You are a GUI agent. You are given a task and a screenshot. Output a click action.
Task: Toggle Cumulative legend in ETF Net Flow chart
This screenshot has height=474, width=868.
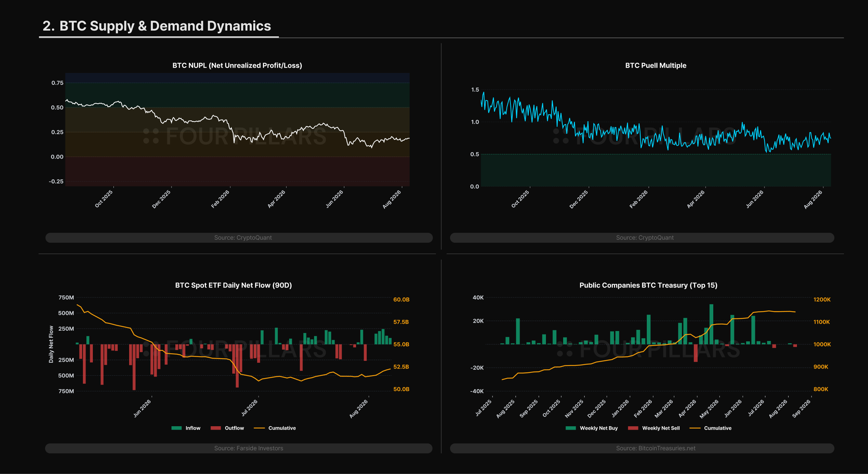tap(275, 428)
